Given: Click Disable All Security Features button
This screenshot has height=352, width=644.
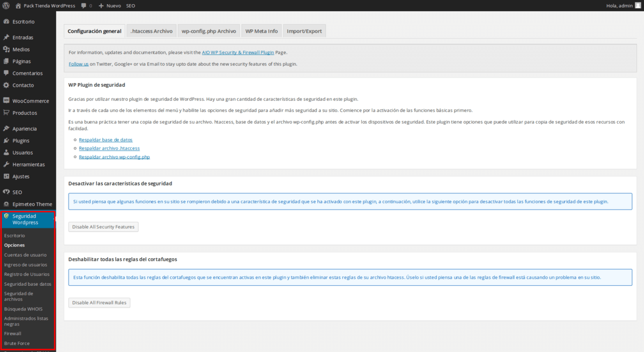Looking at the screenshot, I should tap(103, 227).
